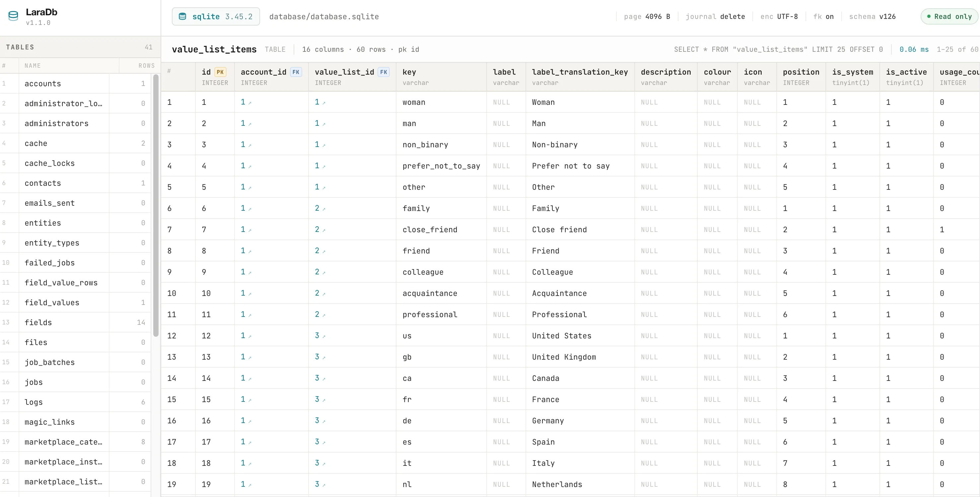980x497 pixels.
Task: Click the LaraDb database logo icon
Action: [x=13, y=16]
